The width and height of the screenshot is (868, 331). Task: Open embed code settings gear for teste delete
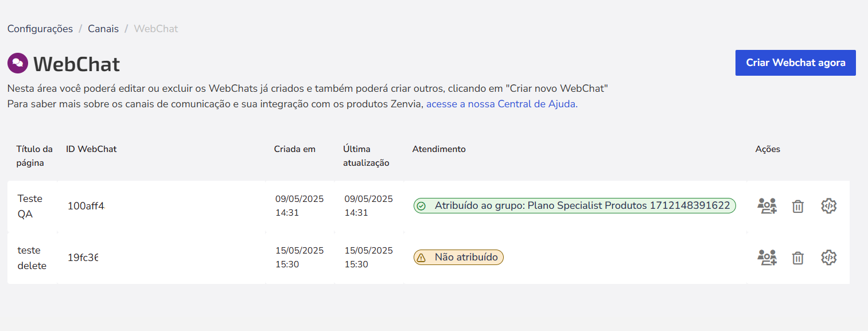[x=828, y=258]
